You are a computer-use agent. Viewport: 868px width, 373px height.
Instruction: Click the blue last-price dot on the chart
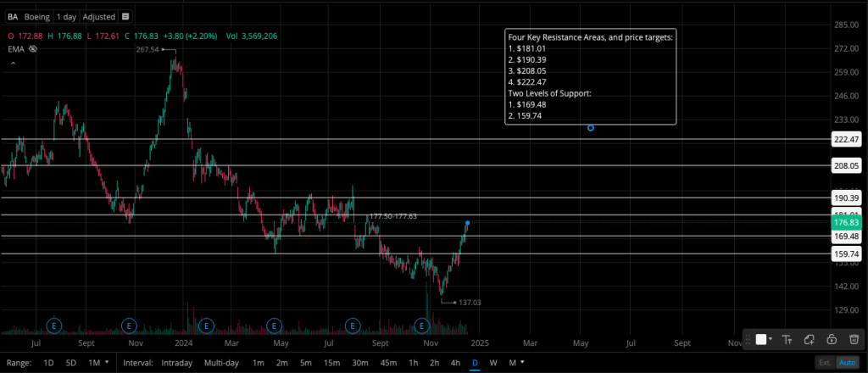(468, 223)
